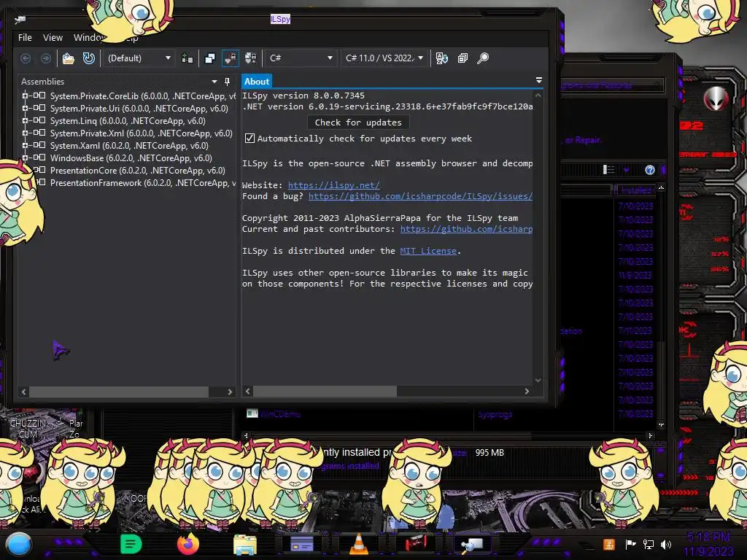Click the orange Java tray icon

[609, 544]
